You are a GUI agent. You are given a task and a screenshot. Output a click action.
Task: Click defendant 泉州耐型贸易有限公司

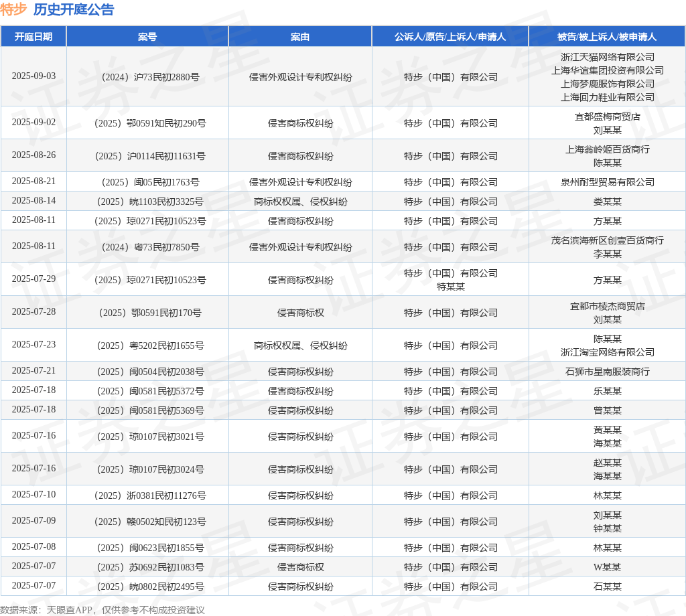pyautogui.click(x=607, y=182)
